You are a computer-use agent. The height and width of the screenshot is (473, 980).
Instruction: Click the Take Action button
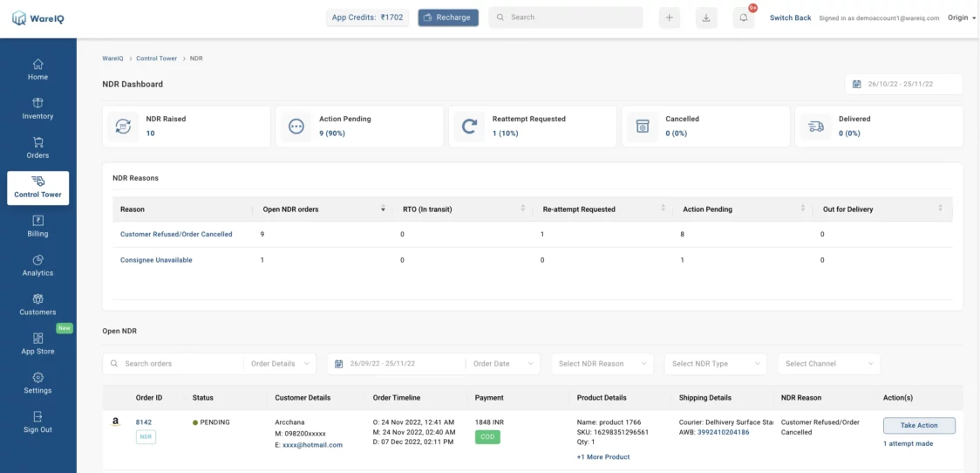coord(919,426)
